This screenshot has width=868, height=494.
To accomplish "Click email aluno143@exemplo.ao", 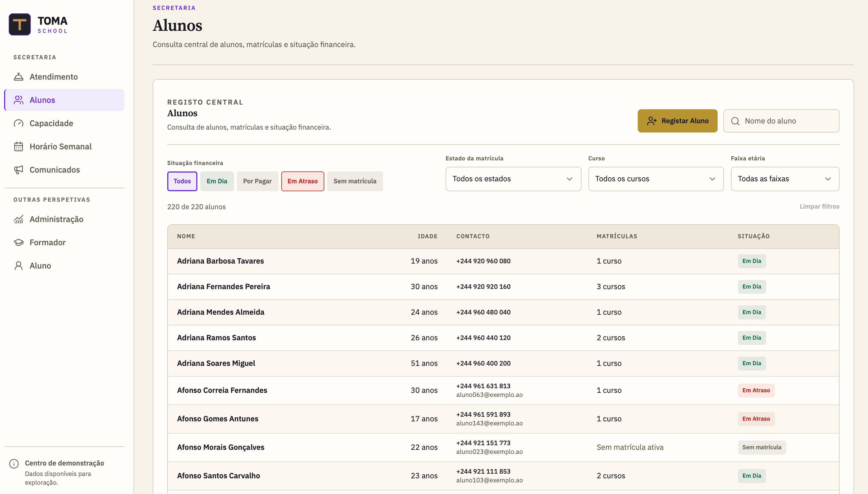I will click(x=489, y=423).
